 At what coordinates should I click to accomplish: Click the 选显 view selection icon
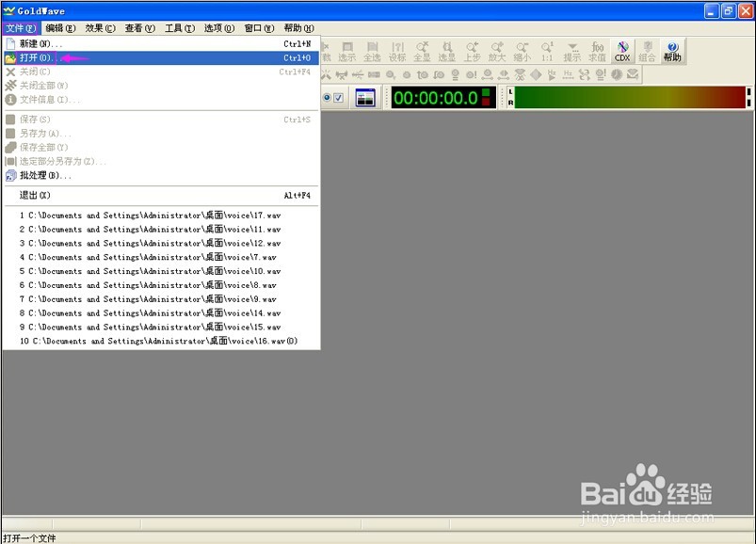click(447, 52)
